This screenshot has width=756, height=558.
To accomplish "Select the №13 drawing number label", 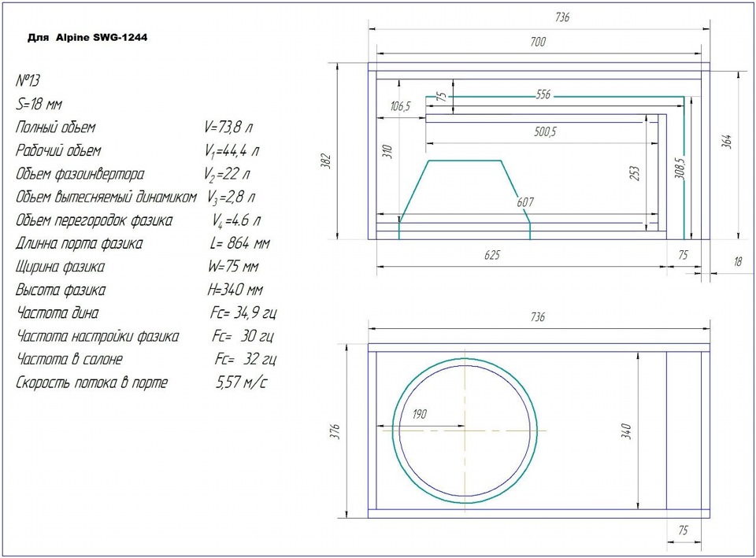I will point(29,82).
